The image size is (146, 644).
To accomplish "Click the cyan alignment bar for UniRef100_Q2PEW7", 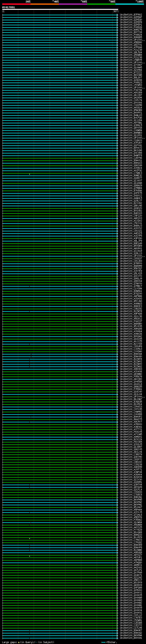I will tap(60, 17).
